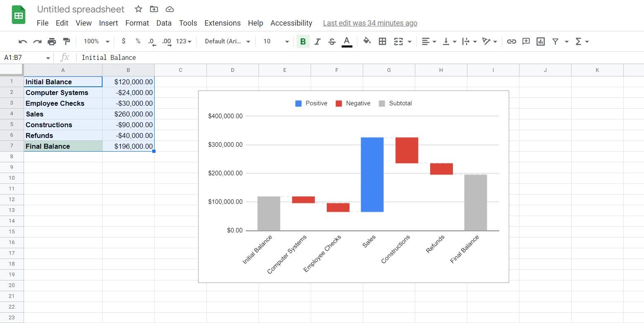Click the blue Sales bar in chart
Image resolution: width=644 pixels, height=323 pixels.
(372, 175)
